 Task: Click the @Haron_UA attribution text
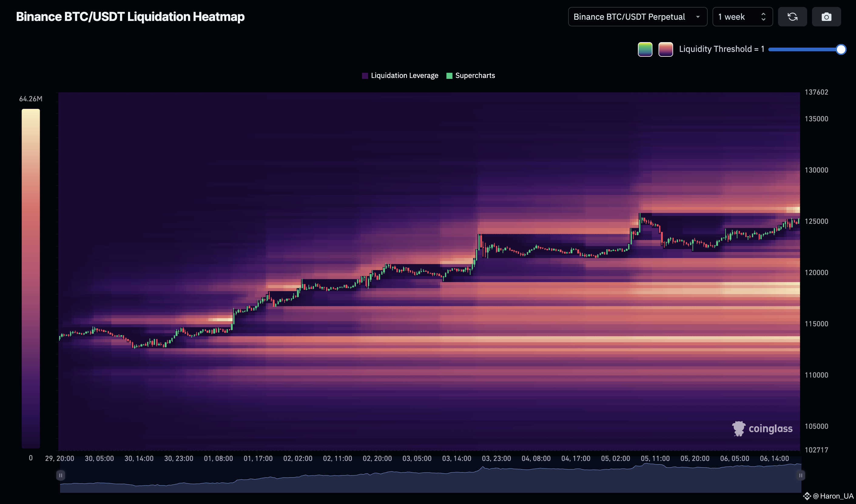[x=833, y=496]
